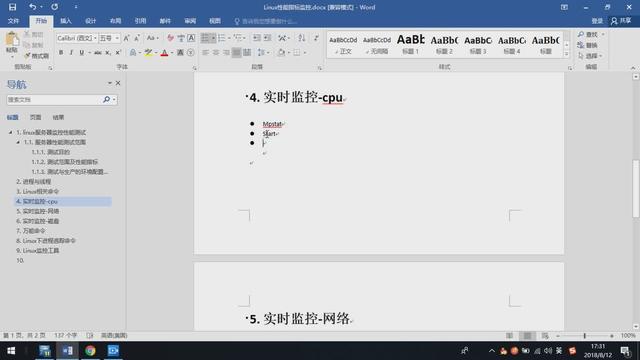Decrease font size with Shrink Font icon
The width and height of the screenshot is (640, 360).
tap(137, 38)
